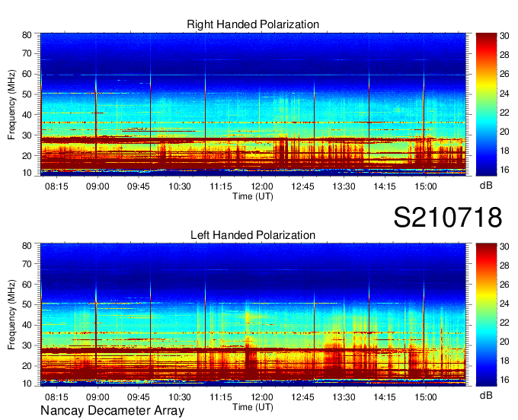Click 11:15 tick on Right Handed time axis
The height and width of the screenshot is (420, 518).
point(221,186)
